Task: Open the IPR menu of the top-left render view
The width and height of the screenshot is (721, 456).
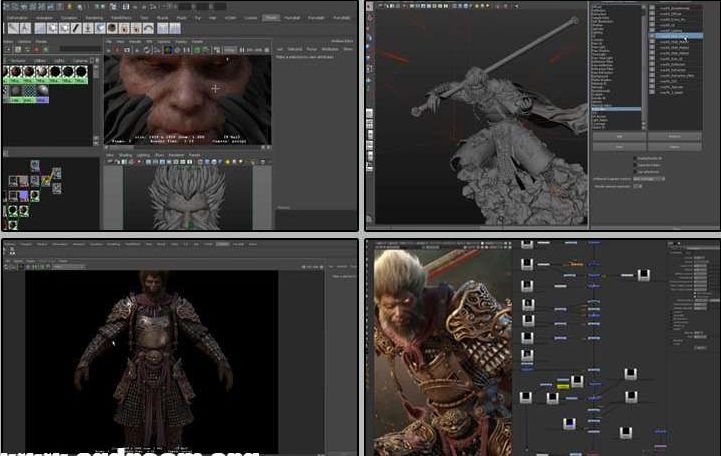Action: [x=149, y=42]
